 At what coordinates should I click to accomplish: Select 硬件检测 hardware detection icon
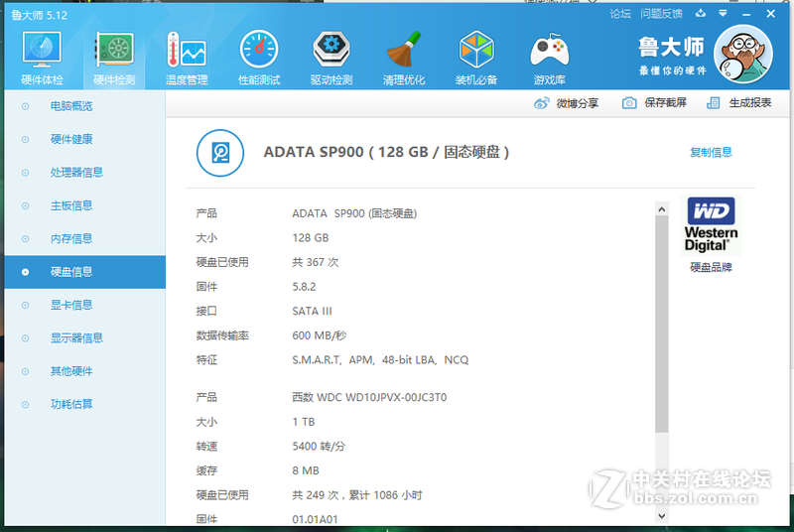[114, 49]
